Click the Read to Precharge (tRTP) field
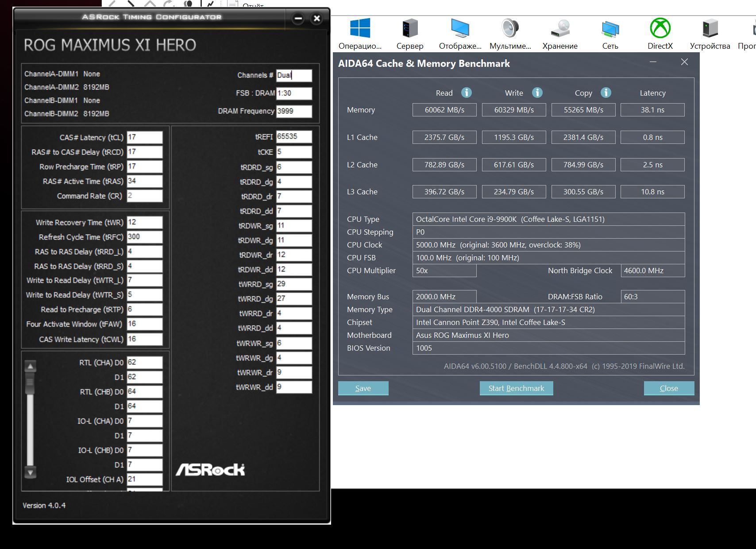The image size is (756, 549). 145,309
